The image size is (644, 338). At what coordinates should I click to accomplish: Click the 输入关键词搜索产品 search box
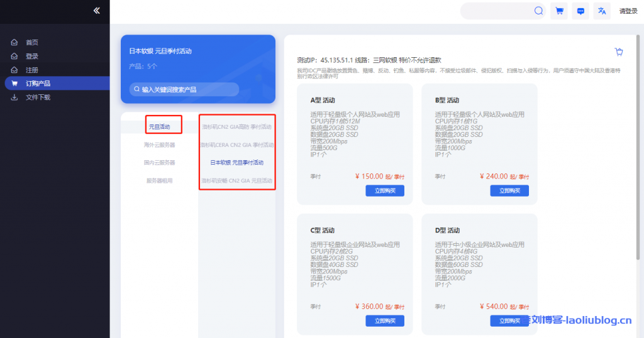tap(184, 90)
